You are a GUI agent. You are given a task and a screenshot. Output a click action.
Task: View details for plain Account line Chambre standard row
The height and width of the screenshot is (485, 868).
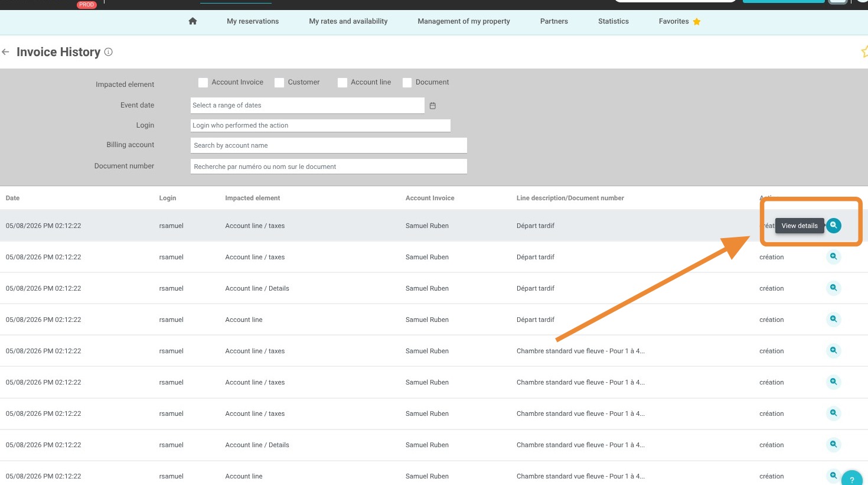(x=834, y=476)
